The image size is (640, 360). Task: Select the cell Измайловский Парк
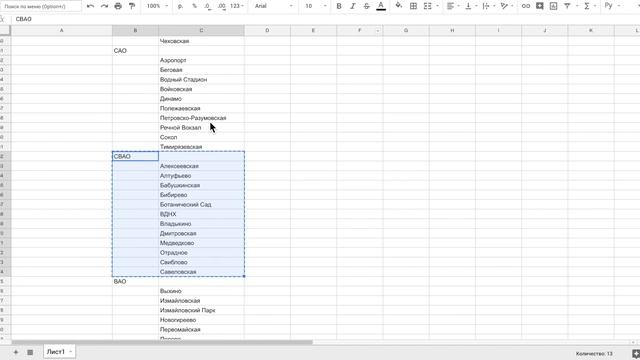[201, 311]
